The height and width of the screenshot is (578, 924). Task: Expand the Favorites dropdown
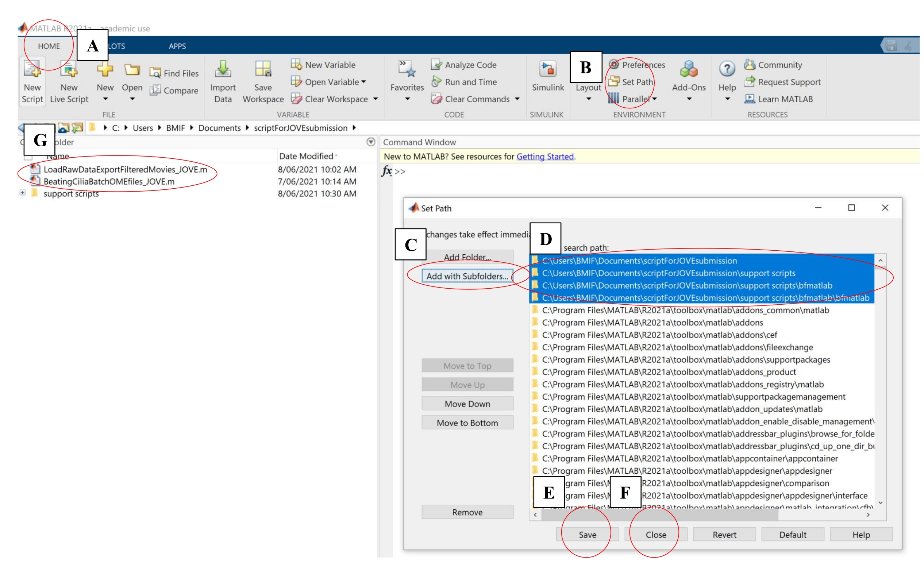click(x=407, y=99)
